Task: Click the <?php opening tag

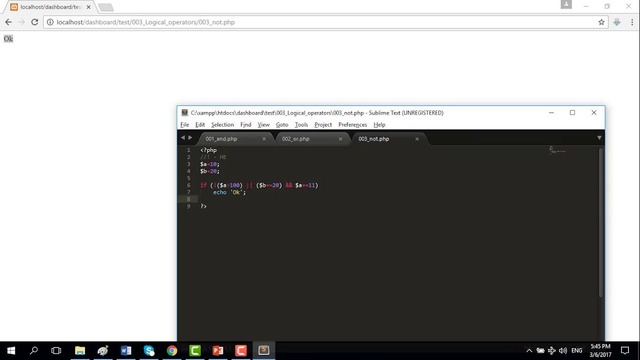Action: click(x=209, y=150)
